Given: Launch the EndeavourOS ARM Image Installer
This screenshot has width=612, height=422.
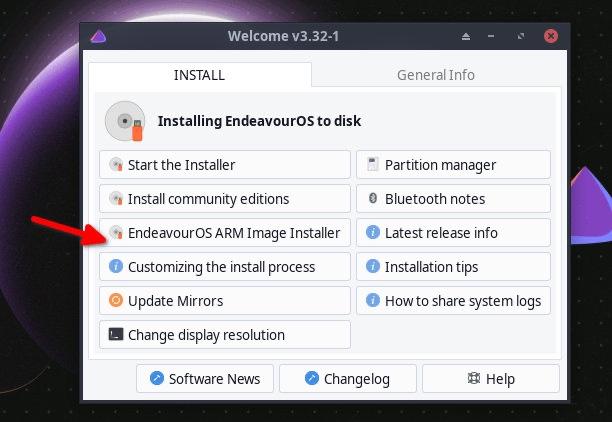Looking at the screenshot, I should coord(225,233).
